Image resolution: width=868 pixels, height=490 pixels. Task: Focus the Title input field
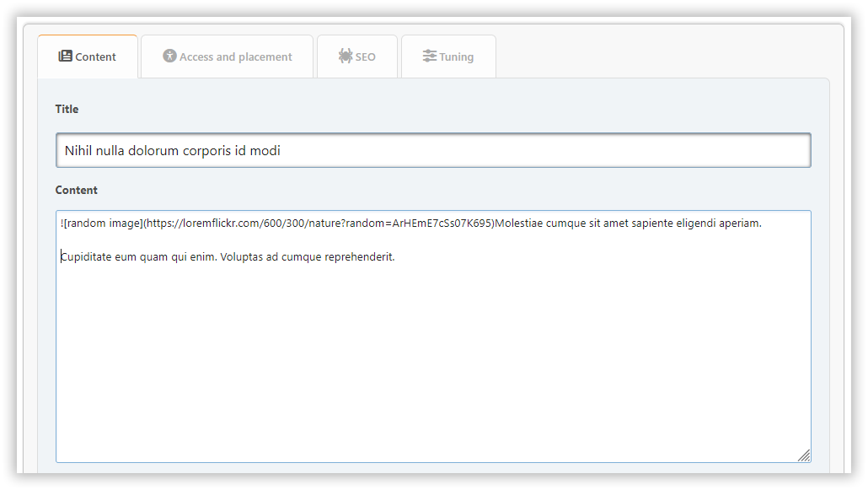(433, 151)
